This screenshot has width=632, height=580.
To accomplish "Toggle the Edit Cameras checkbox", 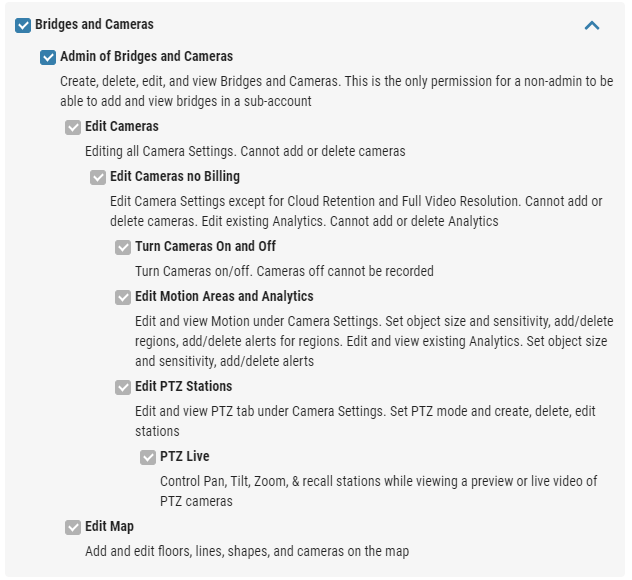I will click(73, 127).
